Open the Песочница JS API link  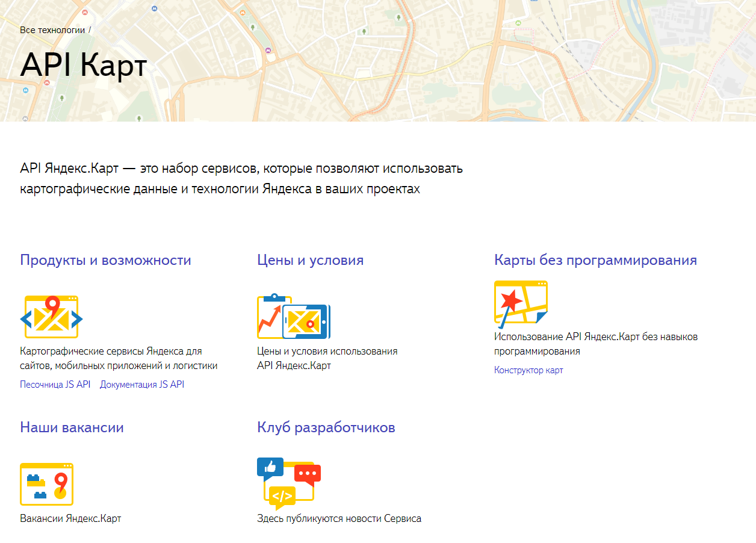coord(55,385)
